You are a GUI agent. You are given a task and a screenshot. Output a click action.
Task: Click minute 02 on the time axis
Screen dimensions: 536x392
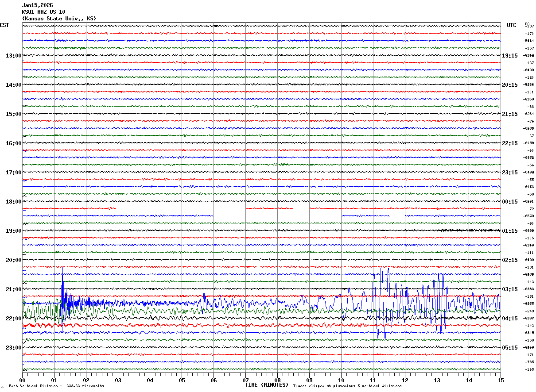coord(86,380)
